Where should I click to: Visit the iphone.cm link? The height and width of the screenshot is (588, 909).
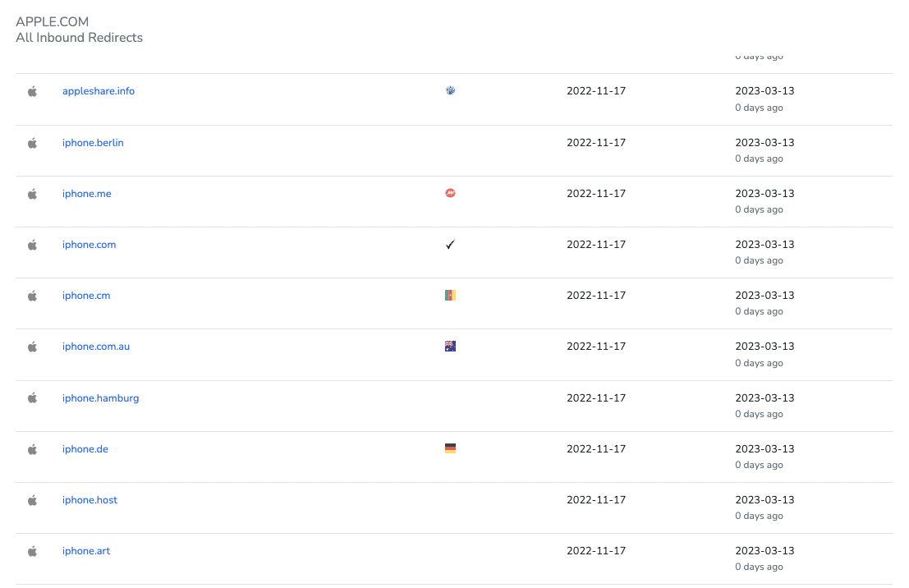[x=86, y=296]
